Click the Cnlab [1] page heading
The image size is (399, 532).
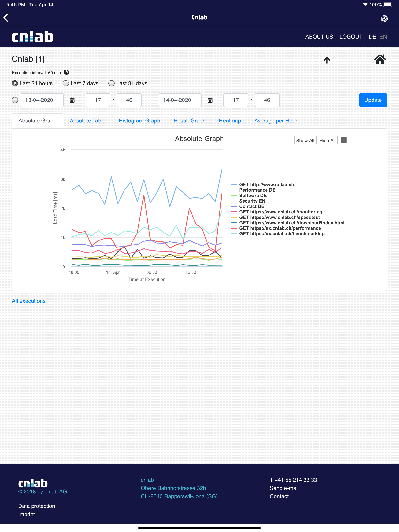pos(28,59)
